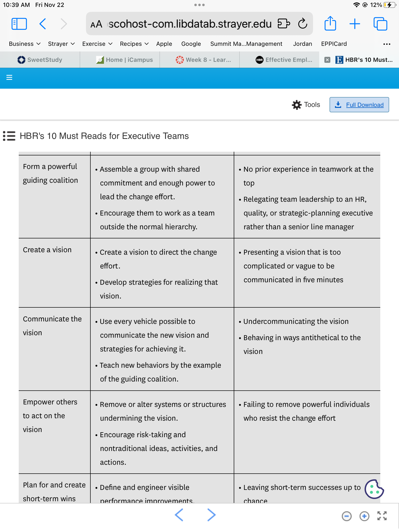Viewport: 399px width, 532px height.
Task: Expand the Recipes bookmarks folder
Action: point(134,44)
